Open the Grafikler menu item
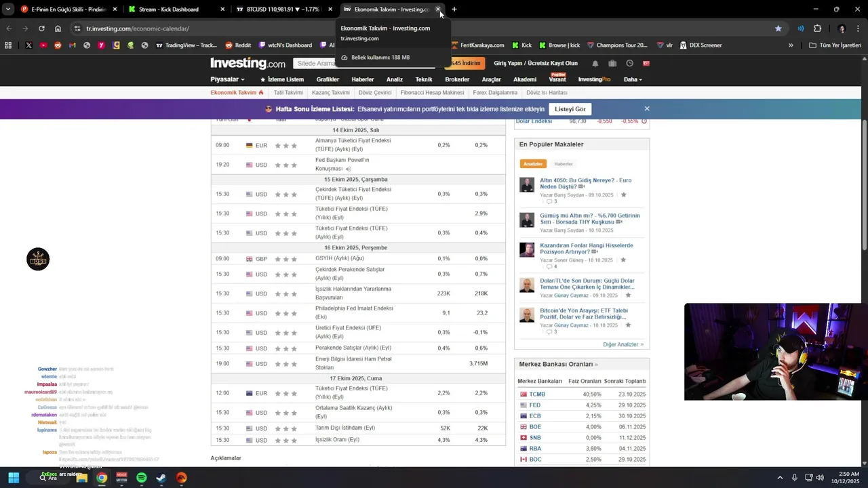 328,79
